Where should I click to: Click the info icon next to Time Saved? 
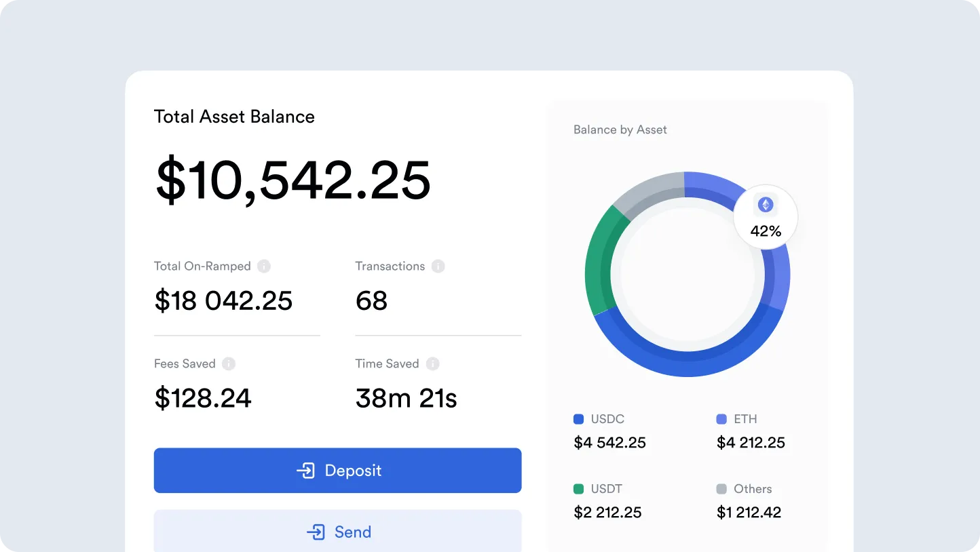(x=432, y=363)
